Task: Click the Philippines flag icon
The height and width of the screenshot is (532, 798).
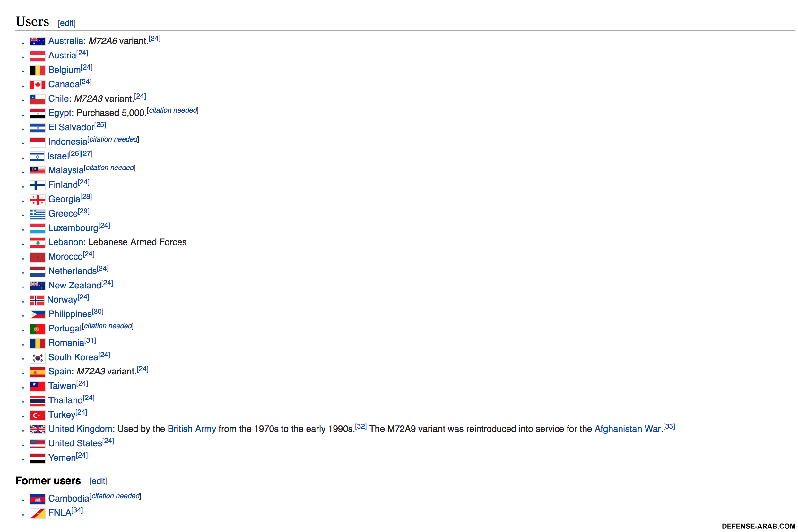Action: (x=38, y=315)
